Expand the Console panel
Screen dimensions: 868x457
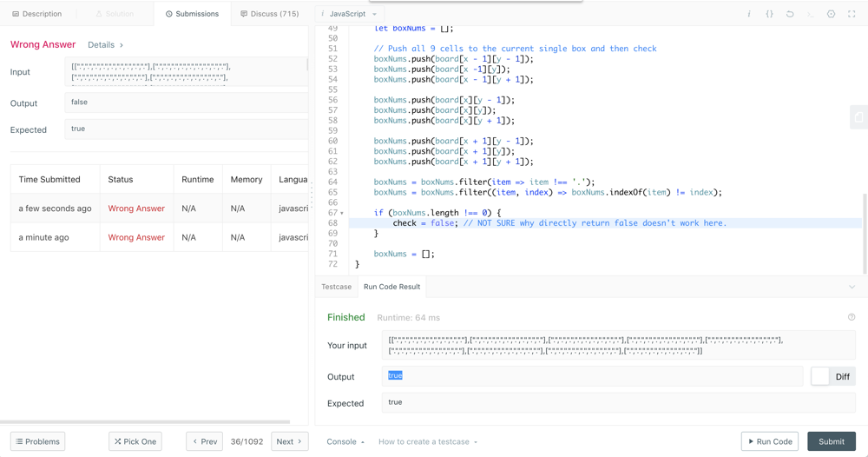coord(345,441)
